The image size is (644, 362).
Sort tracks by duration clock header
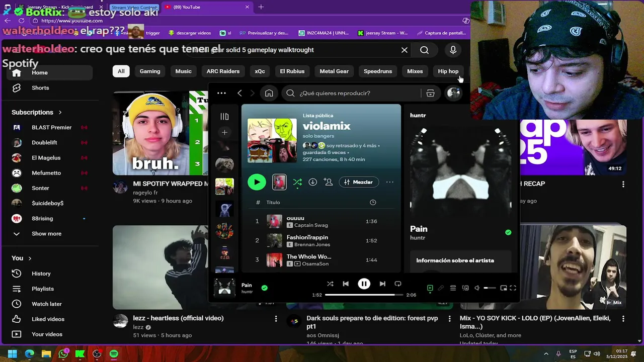click(373, 202)
